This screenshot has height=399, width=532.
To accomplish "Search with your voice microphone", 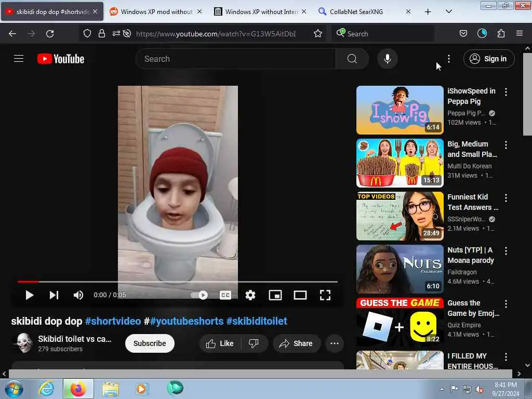I will (388, 59).
